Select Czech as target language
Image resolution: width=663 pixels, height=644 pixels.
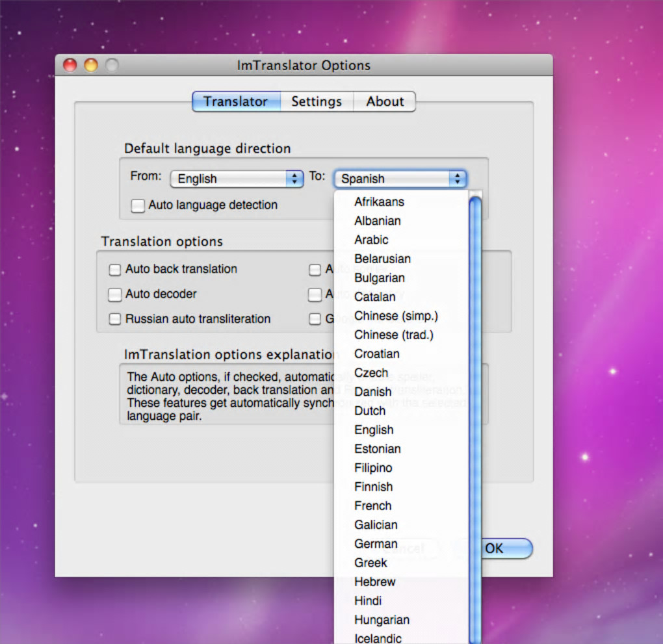402,373
